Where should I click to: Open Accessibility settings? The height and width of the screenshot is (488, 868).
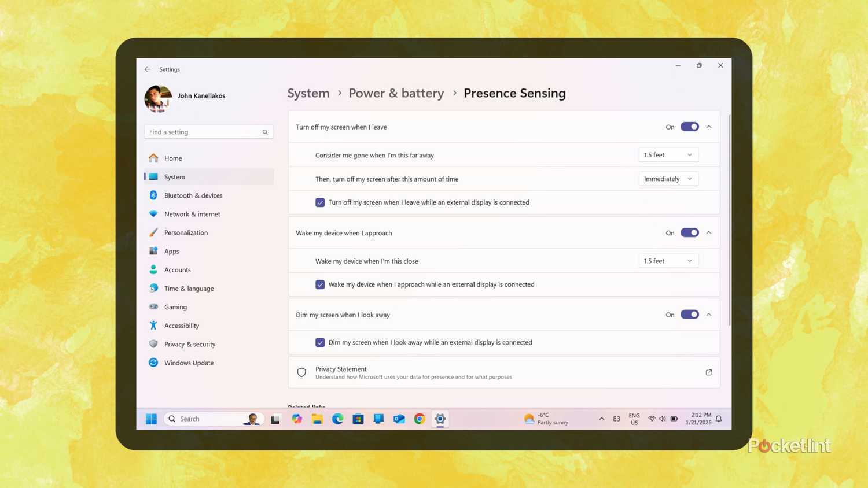click(x=181, y=325)
